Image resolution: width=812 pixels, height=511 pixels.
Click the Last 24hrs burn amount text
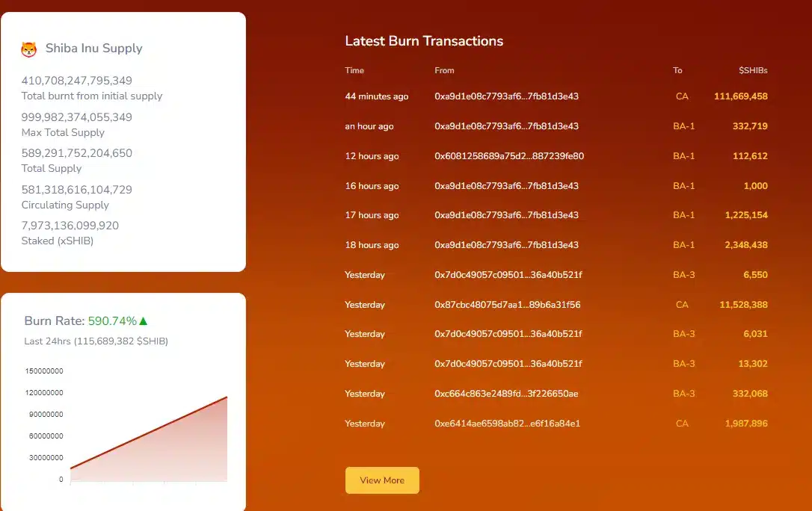click(96, 341)
